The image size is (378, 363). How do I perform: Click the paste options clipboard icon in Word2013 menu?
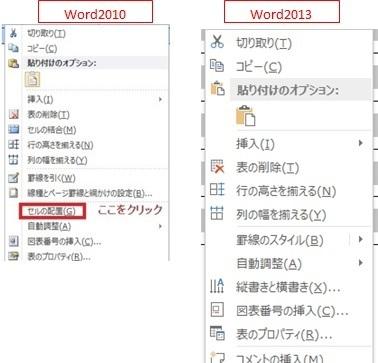click(x=218, y=89)
